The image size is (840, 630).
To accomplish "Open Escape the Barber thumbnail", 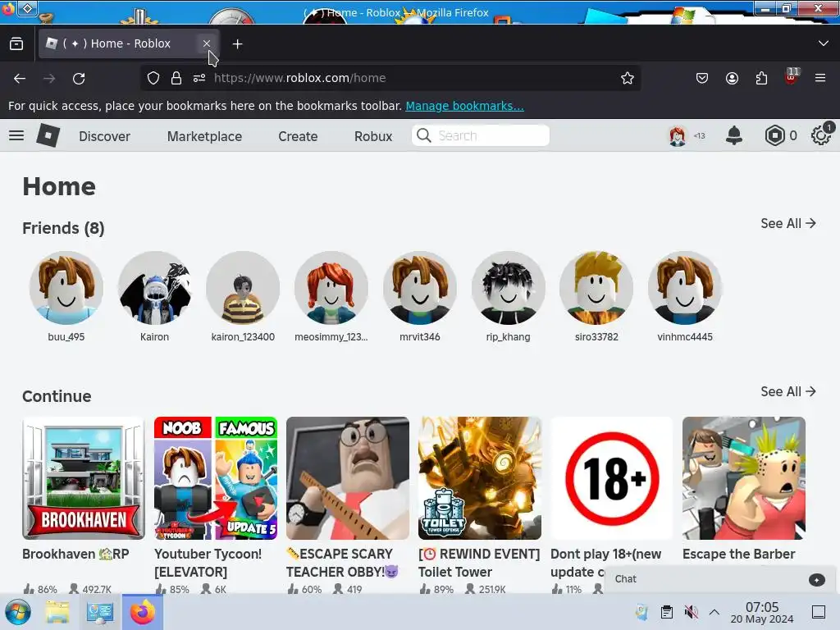I will [x=744, y=478].
